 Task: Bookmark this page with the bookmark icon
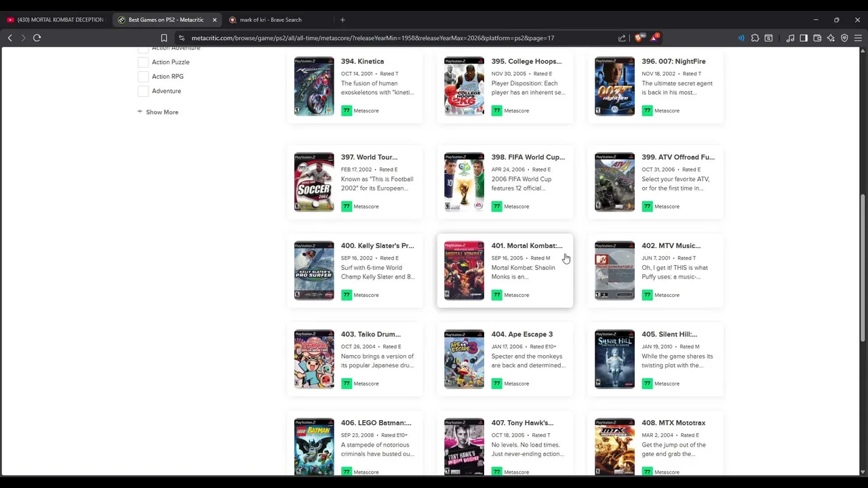(x=164, y=38)
